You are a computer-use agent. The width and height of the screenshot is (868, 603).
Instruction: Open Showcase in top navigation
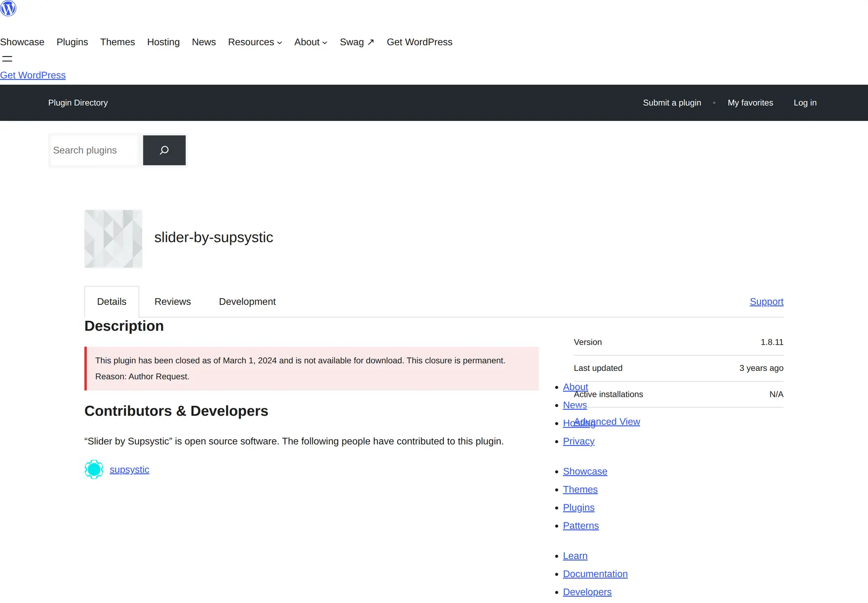[x=22, y=42]
